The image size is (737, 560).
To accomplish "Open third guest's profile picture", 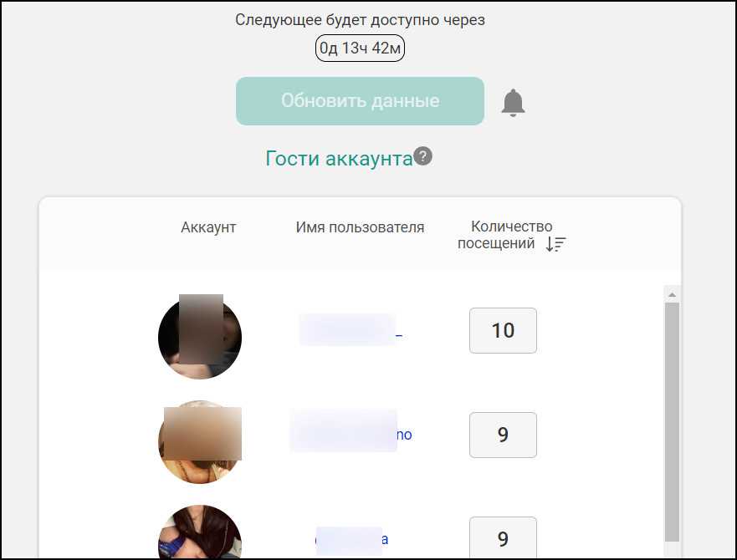I will [x=200, y=532].
